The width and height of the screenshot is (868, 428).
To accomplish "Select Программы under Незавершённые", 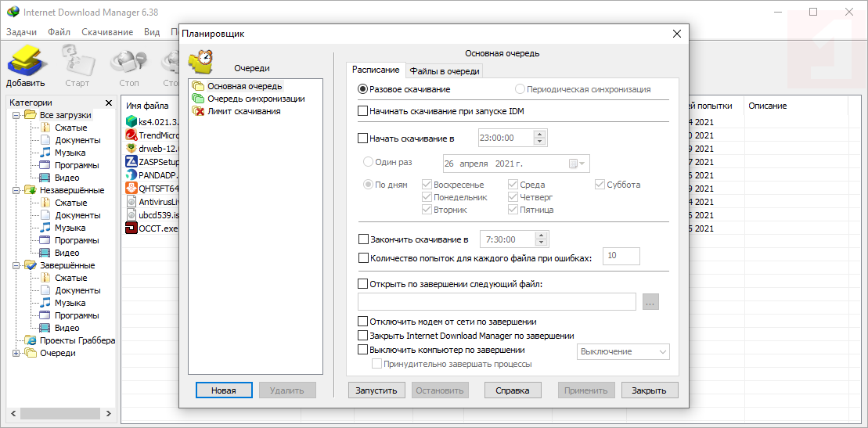I will coord(77,240).
